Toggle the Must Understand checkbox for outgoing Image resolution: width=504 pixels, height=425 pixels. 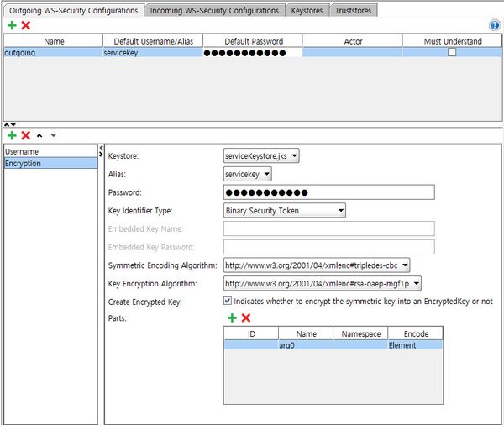[452, 52]
